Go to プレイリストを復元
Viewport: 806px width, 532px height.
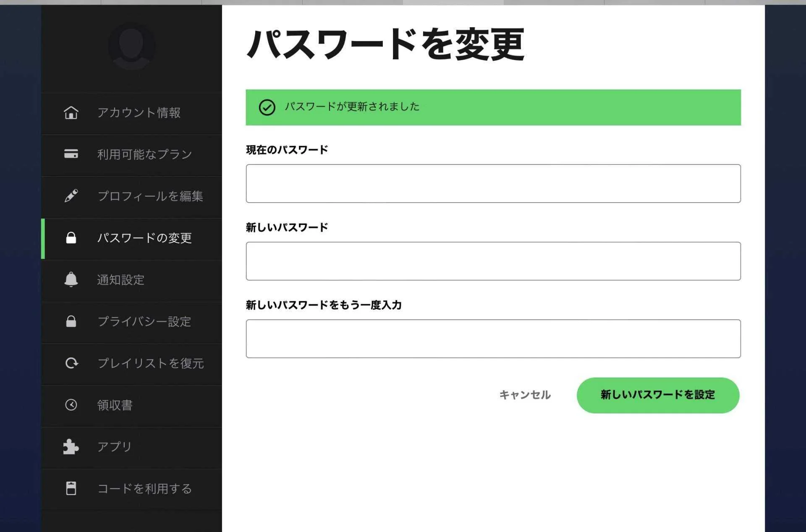(131, 364)
